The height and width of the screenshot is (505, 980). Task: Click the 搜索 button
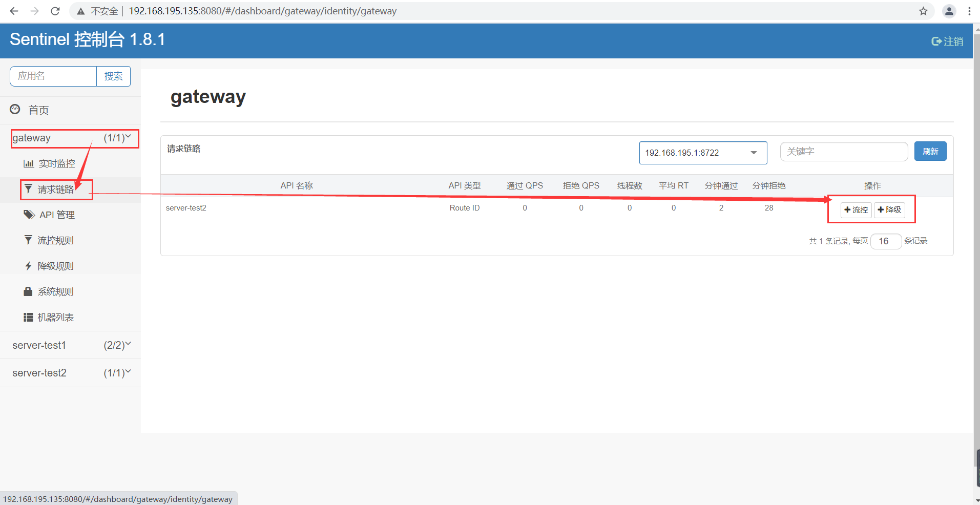tap(113, 76)
